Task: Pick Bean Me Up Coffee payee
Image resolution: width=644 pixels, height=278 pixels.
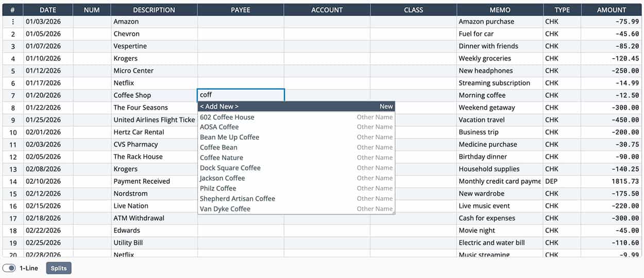Action: 296,137
